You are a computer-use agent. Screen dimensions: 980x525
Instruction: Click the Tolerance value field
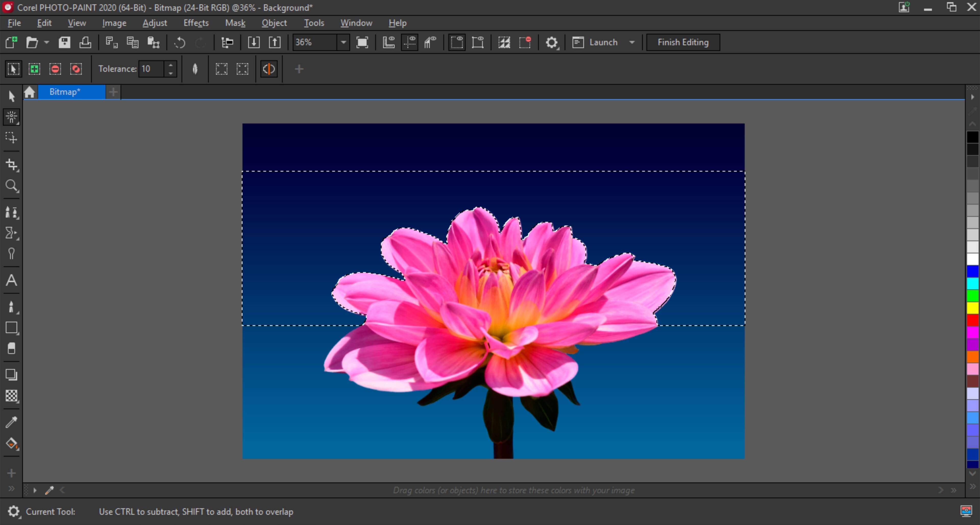click(151, 69)
